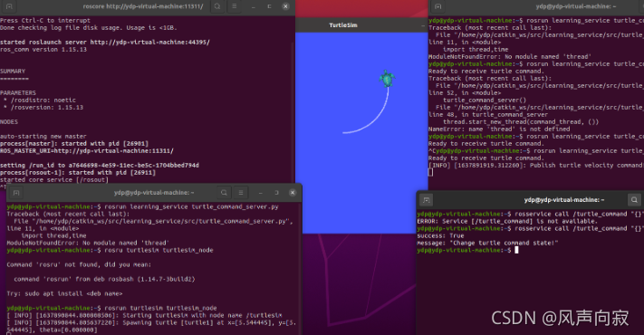Click the ModuleNotFoundError line in bottom-left terminal
This screenshot has width=644, height=335.
click(x=87, y=243)
